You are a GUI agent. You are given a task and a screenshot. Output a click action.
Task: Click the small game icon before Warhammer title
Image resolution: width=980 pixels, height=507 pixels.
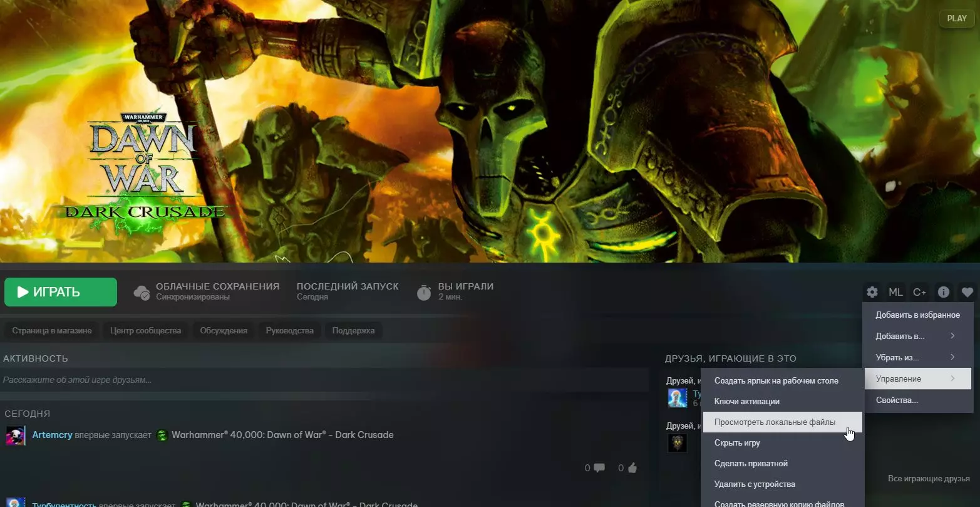[162, 435]
